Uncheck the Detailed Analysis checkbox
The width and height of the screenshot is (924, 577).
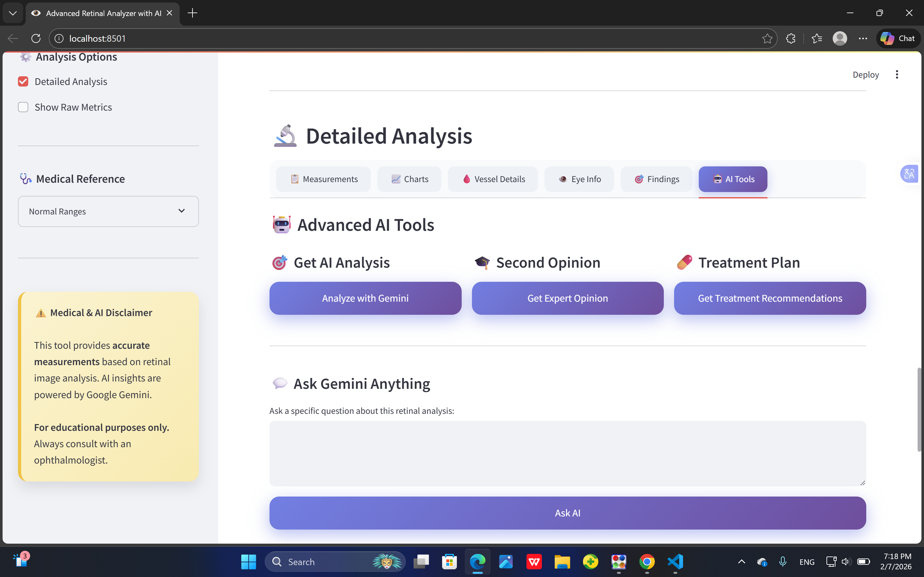pos(23,82)
